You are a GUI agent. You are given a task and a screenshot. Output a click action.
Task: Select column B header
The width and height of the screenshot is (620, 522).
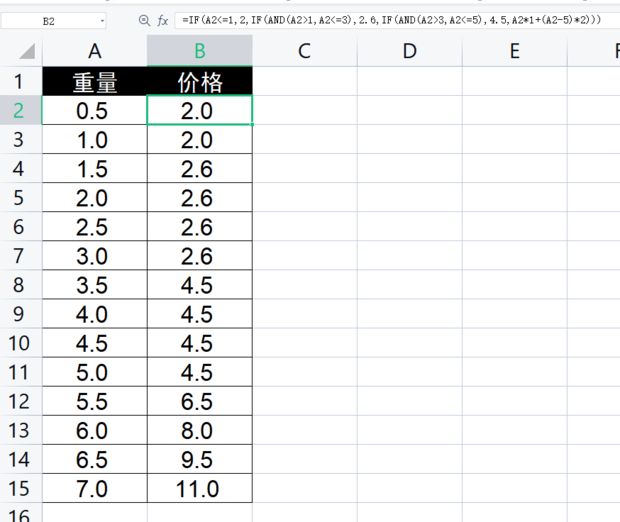click(200, 51)
